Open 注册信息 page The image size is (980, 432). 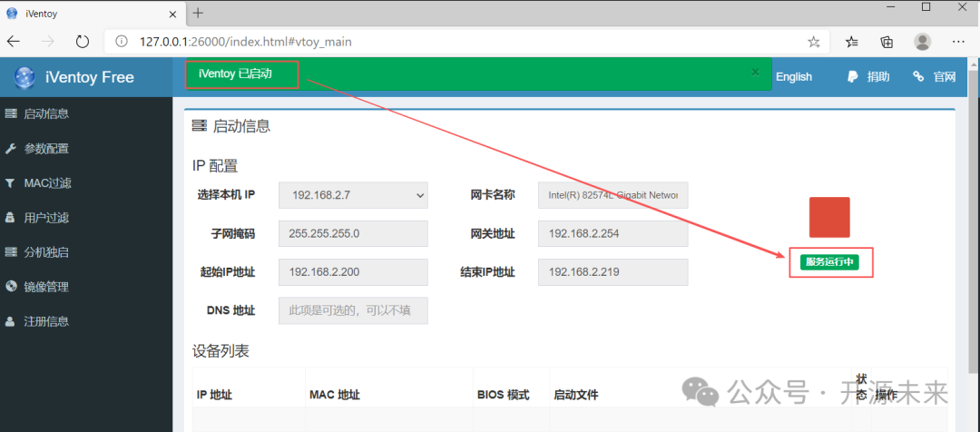tap(45, 321)
